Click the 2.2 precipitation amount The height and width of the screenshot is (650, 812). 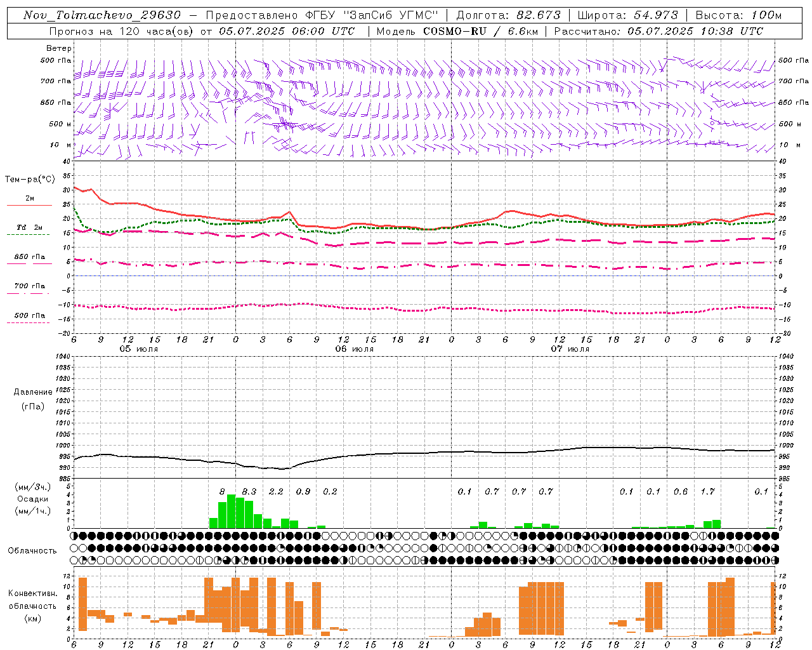point(276,492)
